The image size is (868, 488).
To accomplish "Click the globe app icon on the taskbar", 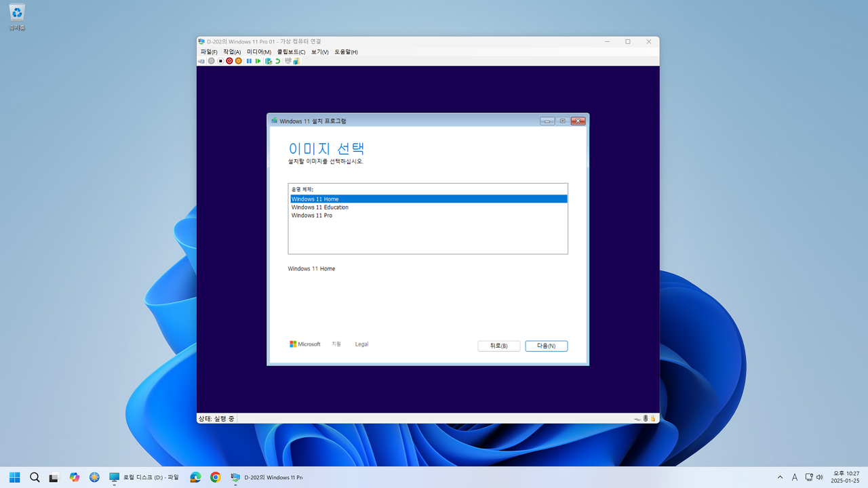I will (94, 477).
